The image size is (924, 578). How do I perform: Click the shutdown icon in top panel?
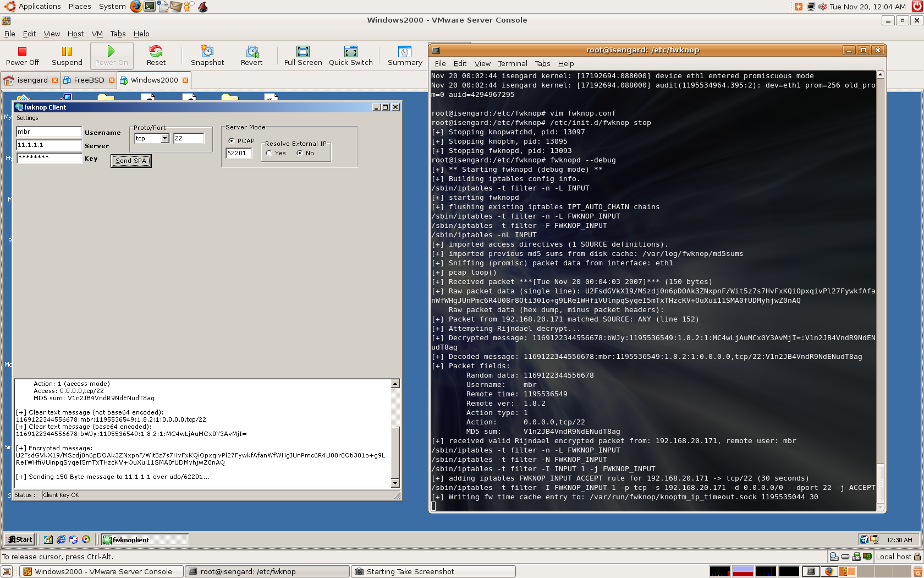[916, 7]
